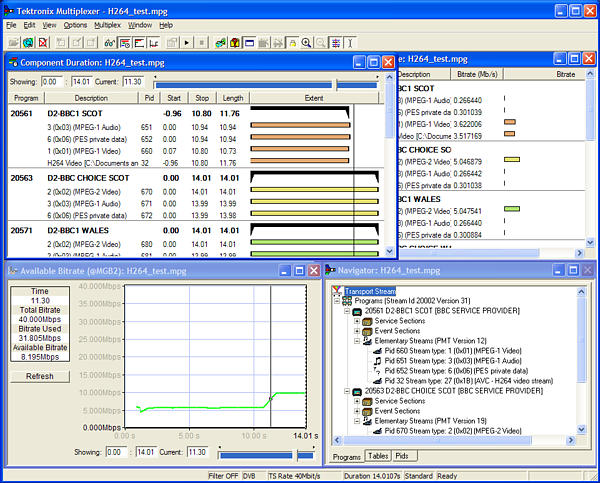600x483 pixels.
Task: Open the Available Bitrate graph view icon
Action: point(154,42)
